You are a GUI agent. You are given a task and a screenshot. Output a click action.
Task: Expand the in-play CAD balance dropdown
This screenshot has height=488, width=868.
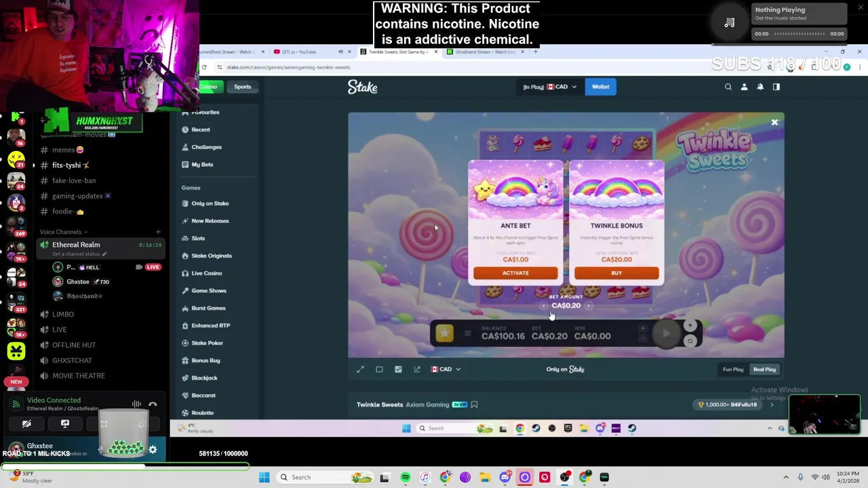[550, 87]
